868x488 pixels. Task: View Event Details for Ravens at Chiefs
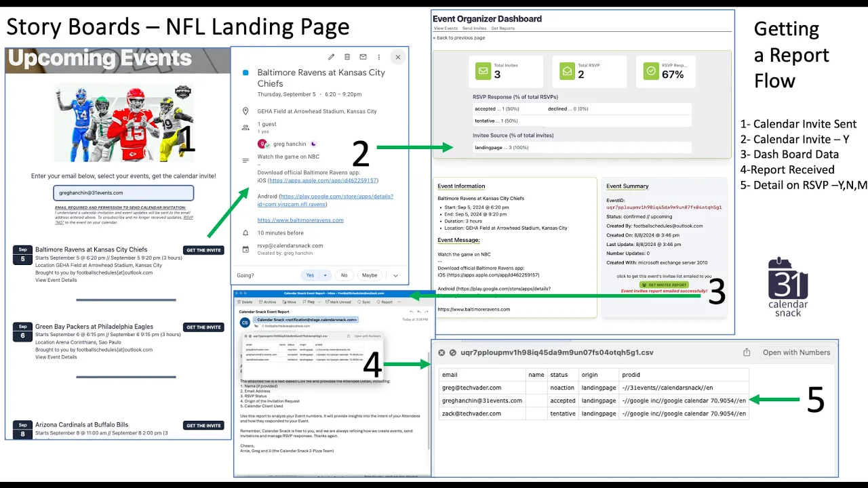56,280
